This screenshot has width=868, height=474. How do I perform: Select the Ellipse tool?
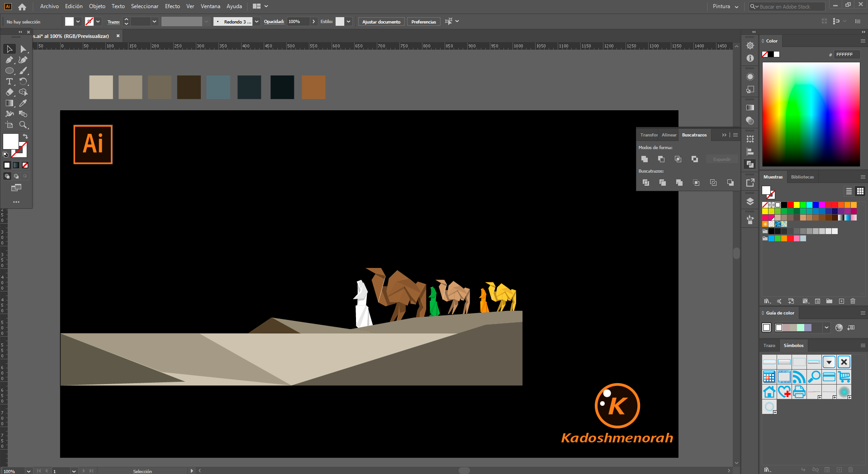[9, 70]
